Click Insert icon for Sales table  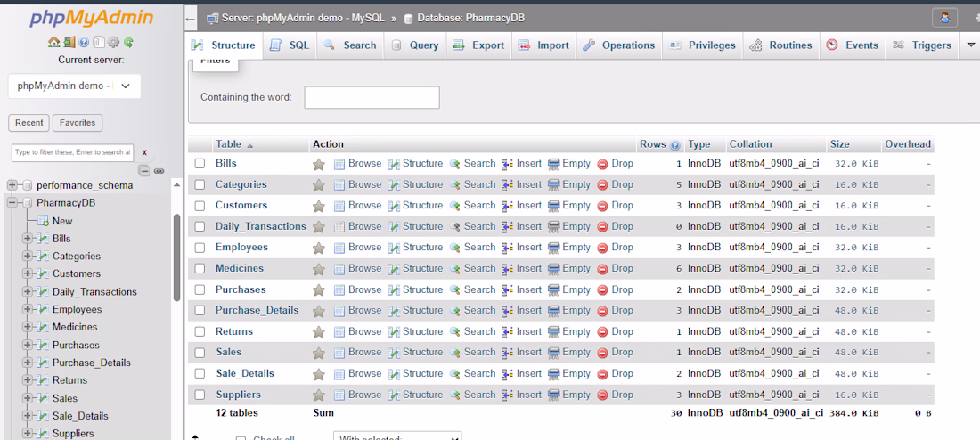pos(508,353)
